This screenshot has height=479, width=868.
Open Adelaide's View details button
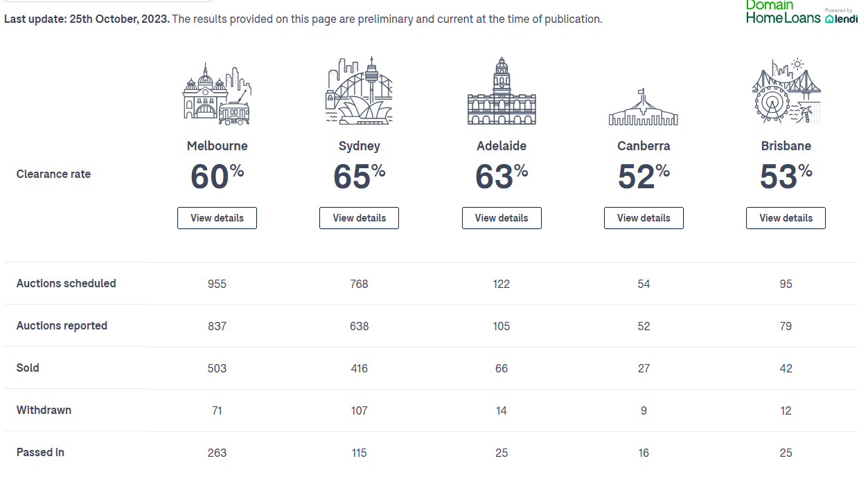tap(502, 218)
